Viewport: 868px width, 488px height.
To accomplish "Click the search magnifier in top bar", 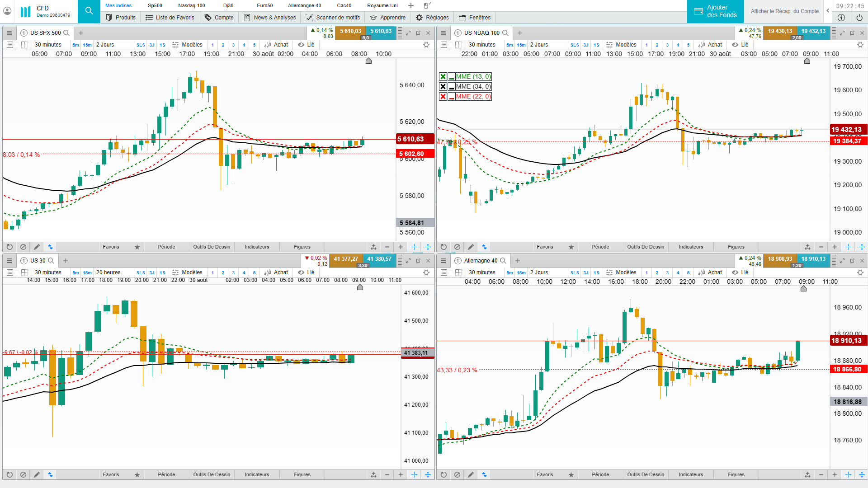I will (x=89, y=11).
